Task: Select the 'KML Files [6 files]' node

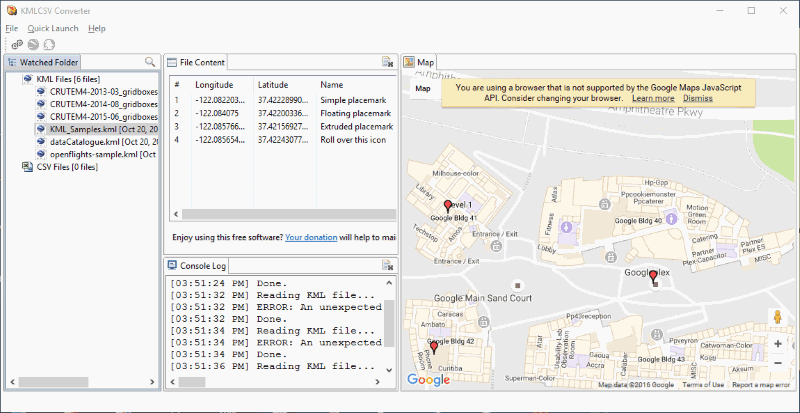Action: (68, 79)
